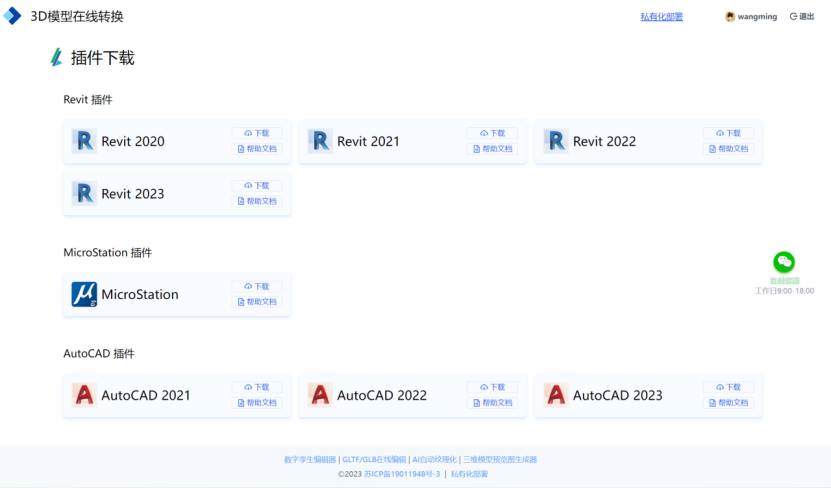
Task: Open the 私有化部署 link in header
Action: pos(661,16)
